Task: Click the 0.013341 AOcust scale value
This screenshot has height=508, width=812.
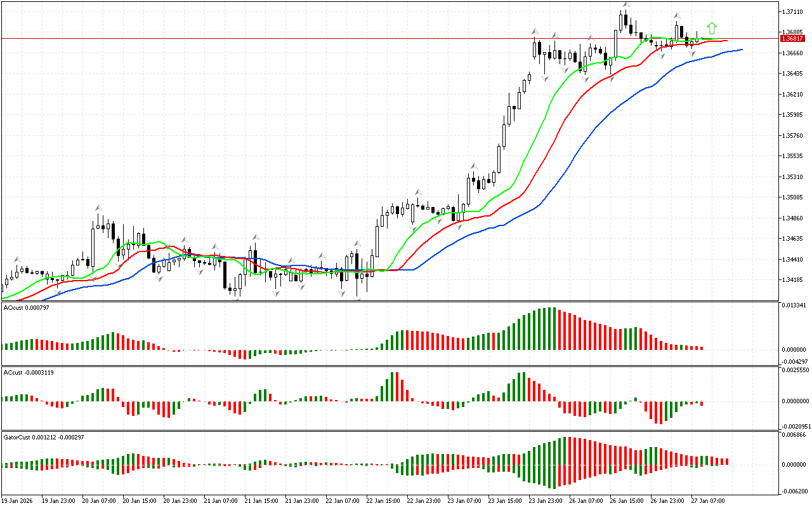Action: pos(794,305)
